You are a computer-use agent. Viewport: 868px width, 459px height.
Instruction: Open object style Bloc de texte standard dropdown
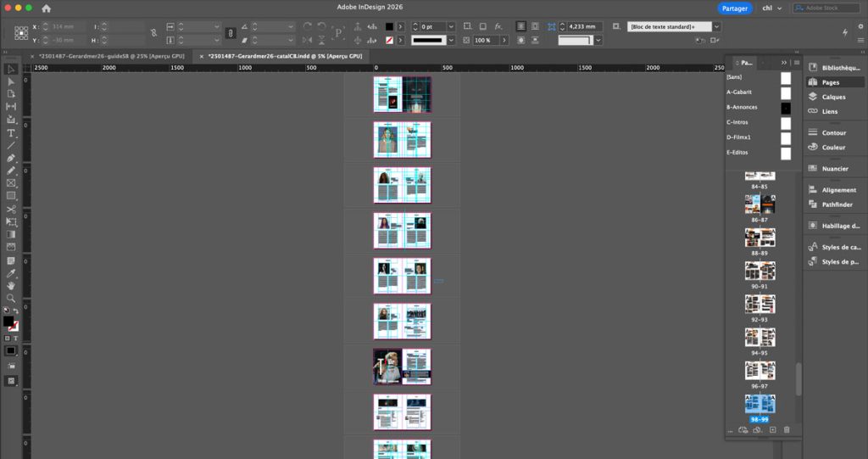pyautogui.click(x=716, y=26)
